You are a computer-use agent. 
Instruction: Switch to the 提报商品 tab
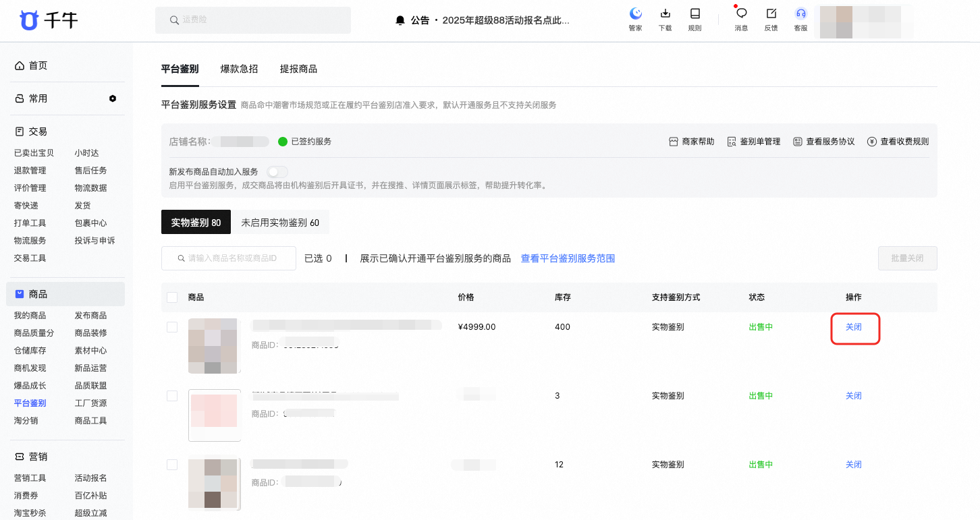tap(298, 69)
